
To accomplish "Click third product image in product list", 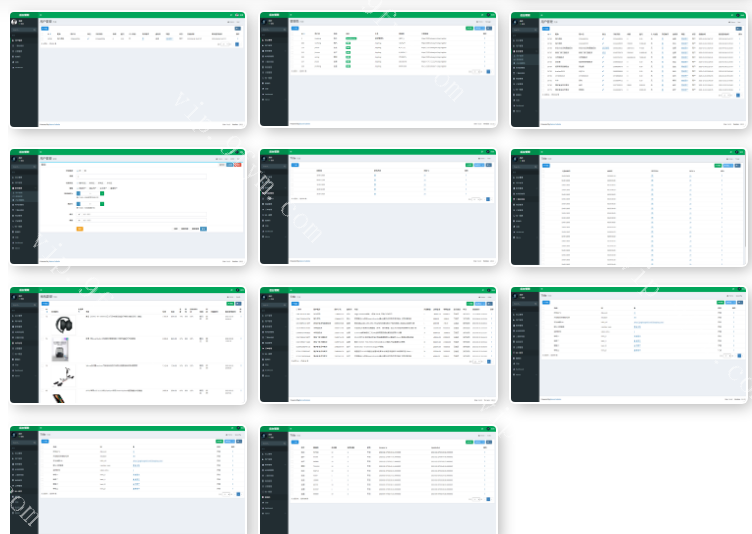I will click(63, 376).
